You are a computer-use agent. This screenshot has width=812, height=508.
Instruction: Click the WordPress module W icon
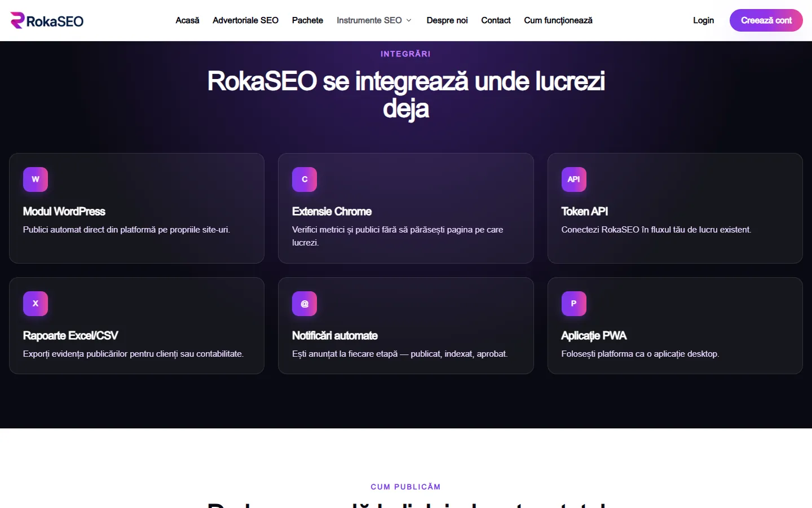tap(36, 179)
